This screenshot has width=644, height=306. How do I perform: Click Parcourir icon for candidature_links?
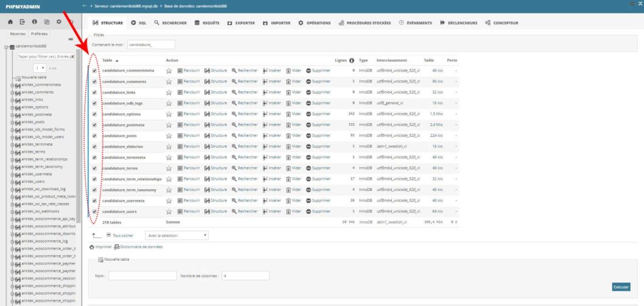(180, 92)
